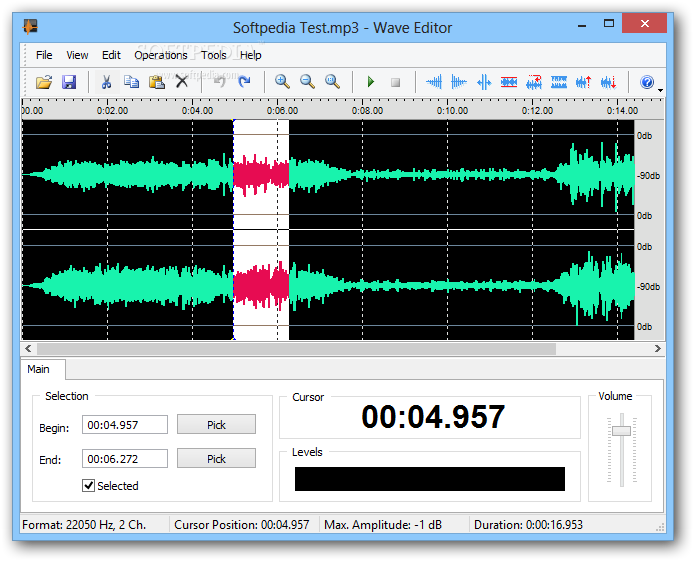Screen dimensions: 694x561
Task: Open the File menu
Action: tap(44, 55)
